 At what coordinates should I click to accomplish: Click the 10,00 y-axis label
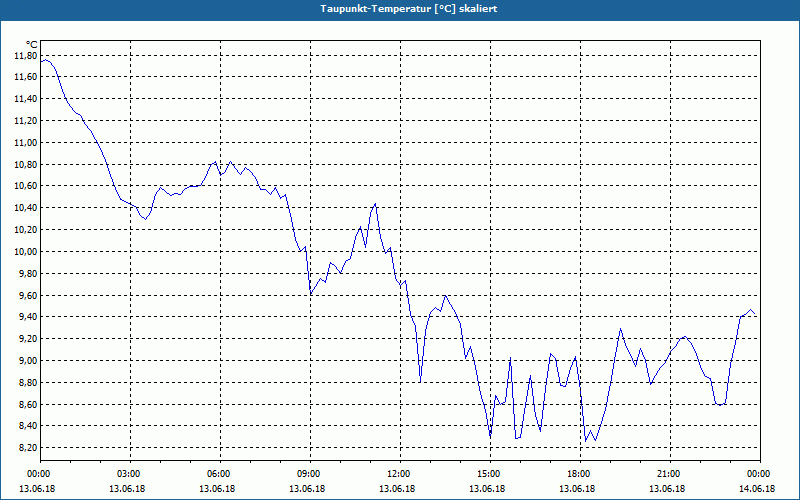click(25, 252)
